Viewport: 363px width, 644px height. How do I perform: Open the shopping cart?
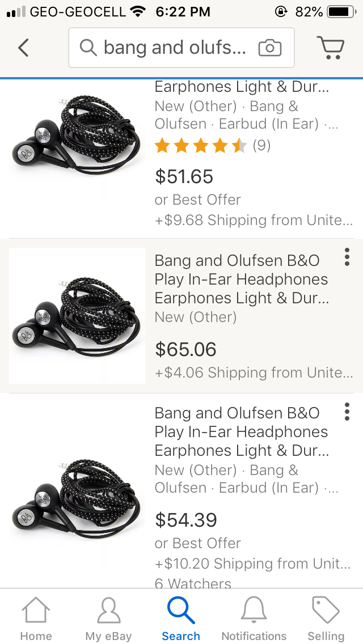click(x=330, y=48)
